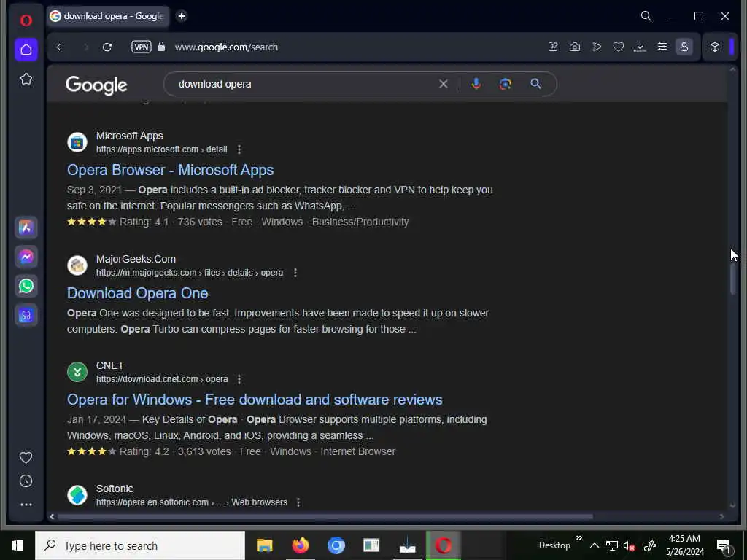Click the Softonic site favicon
The width and height of the screenshot is (747, 560).
[x=77, y=495]
